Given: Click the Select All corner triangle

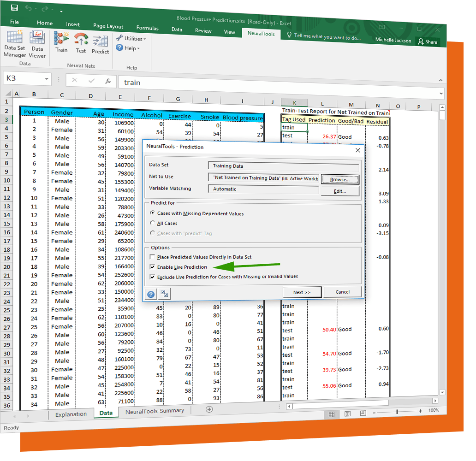Looking at the screenshot, I should pos(8,93).
